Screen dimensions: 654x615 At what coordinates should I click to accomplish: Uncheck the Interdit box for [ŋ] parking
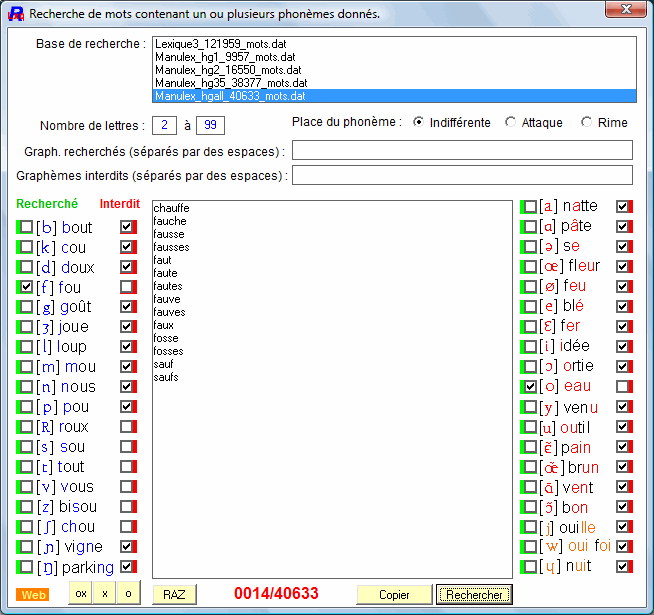pos(126,567)
